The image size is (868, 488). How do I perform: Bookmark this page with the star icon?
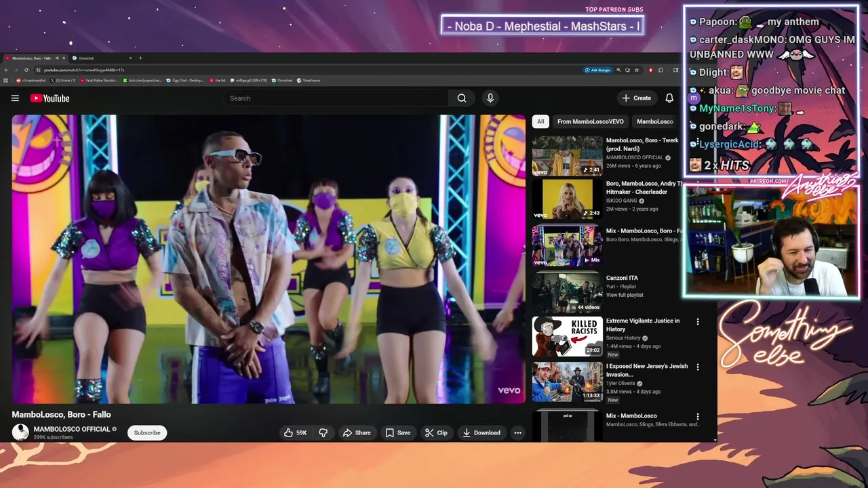(637, 70)
